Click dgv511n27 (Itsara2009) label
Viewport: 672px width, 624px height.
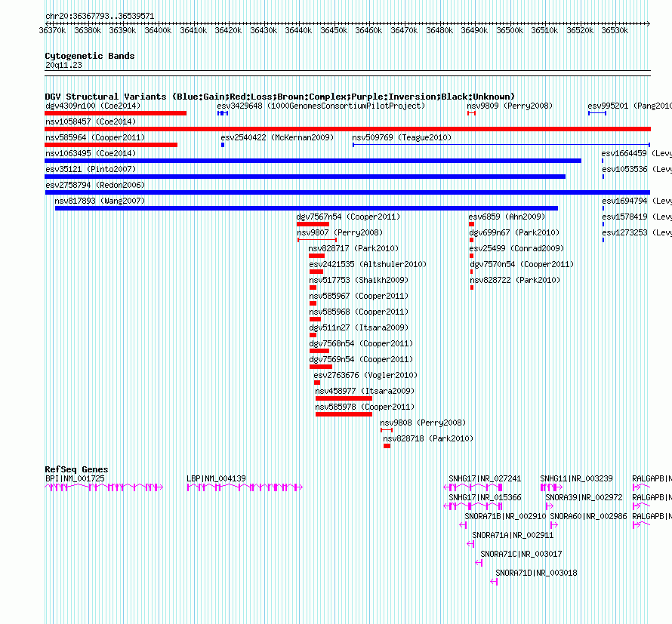click(x=359, y=327)
